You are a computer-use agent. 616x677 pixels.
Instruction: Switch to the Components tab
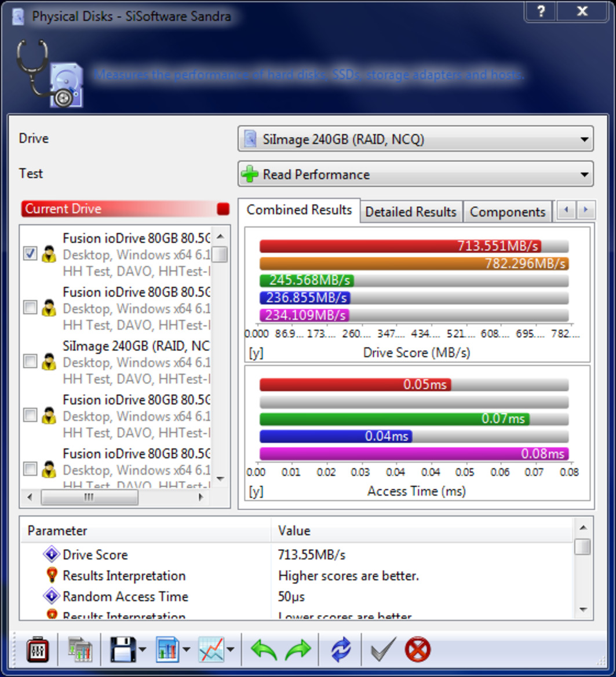pos(508,212)
